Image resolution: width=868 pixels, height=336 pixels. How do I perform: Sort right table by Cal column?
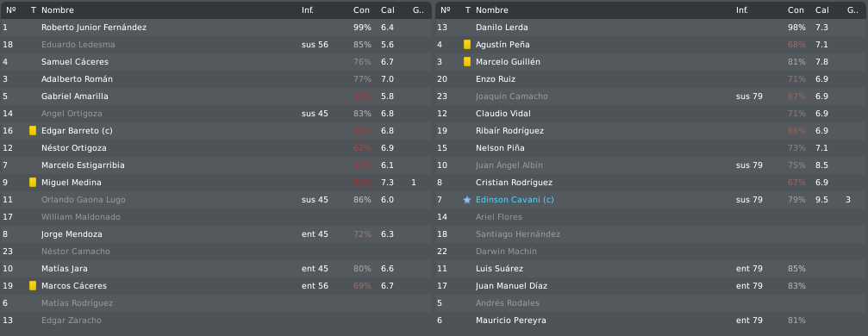pyautogui.click(x=822, y=10)
